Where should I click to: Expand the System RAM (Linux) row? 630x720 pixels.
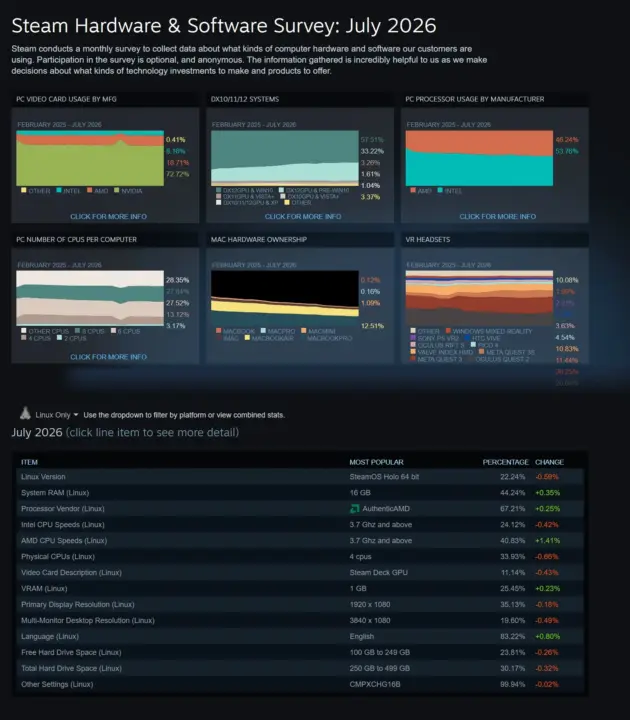pyautogui.click(x=300, y=493)
